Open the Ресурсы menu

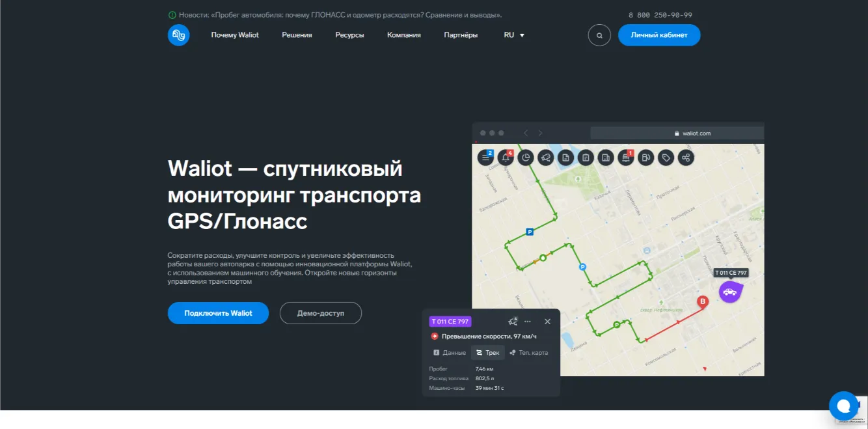(x=349, y=35)
